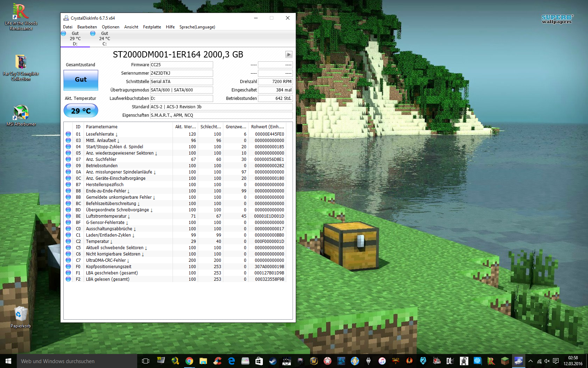Open the Festplatte menu
This screenshot has height=368, width=588.
(152, 27)
